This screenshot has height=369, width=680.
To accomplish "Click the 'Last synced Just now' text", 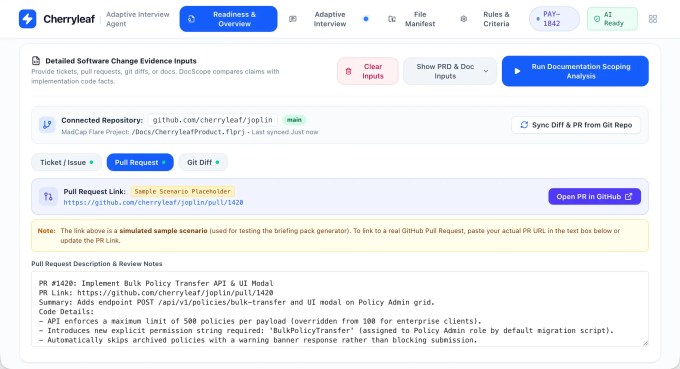I will click(285, 132).
